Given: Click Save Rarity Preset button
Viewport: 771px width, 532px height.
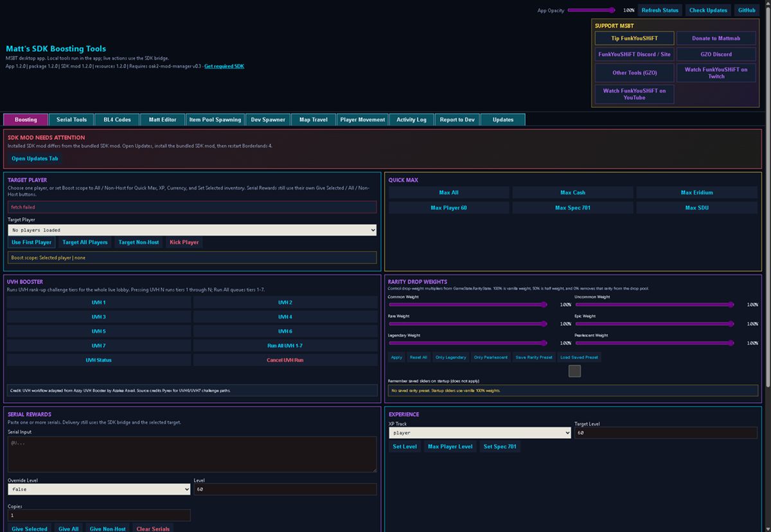Looking at the screenshot, I should coord(534,357).
